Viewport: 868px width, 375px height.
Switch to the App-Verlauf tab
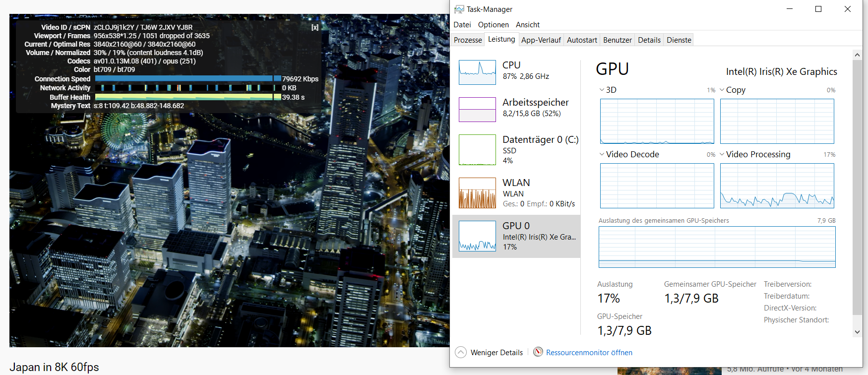click(541, 40)
